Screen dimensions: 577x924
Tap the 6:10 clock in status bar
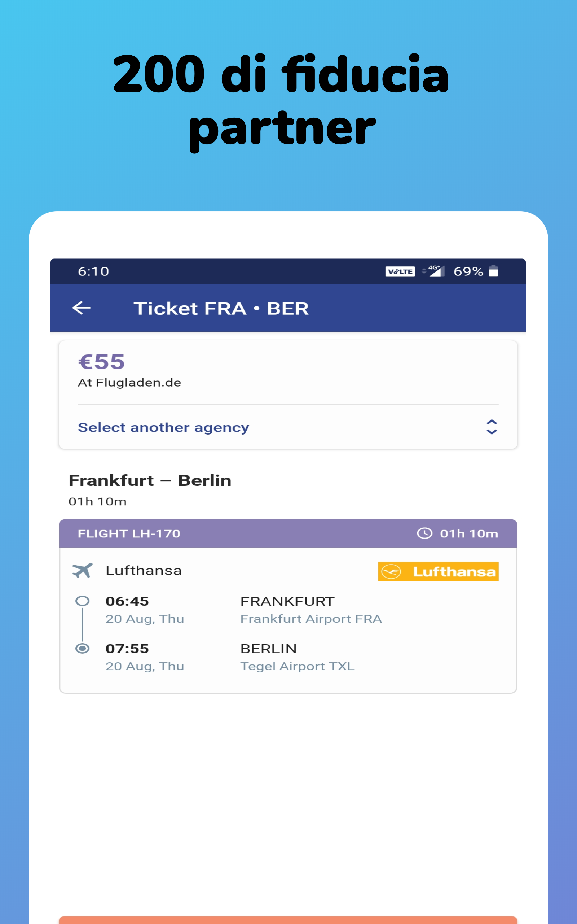[93, 271]
